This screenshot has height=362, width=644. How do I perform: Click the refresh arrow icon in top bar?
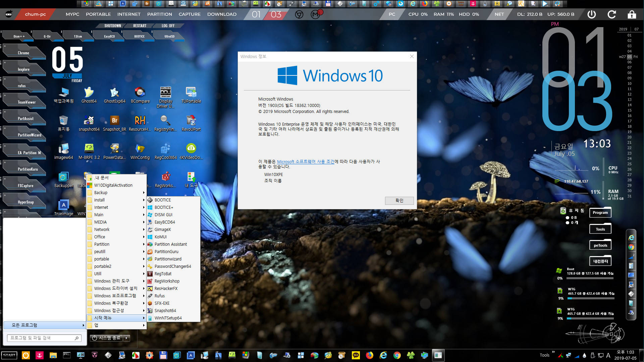pos(612,14)
